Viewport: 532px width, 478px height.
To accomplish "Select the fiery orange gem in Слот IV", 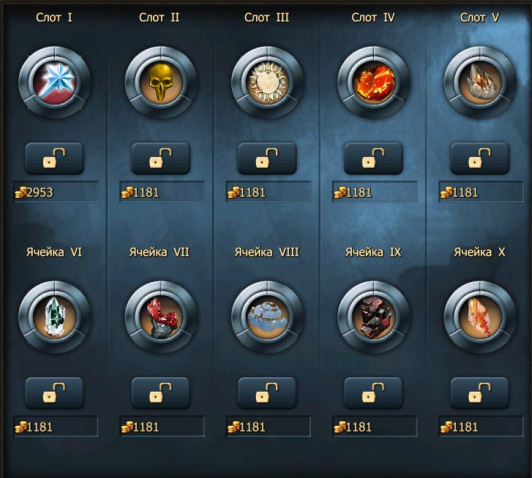I will pos(374,83).
